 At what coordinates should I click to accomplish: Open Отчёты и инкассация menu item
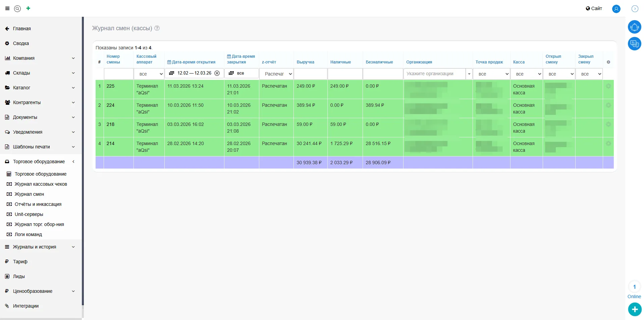pos(38,204)
